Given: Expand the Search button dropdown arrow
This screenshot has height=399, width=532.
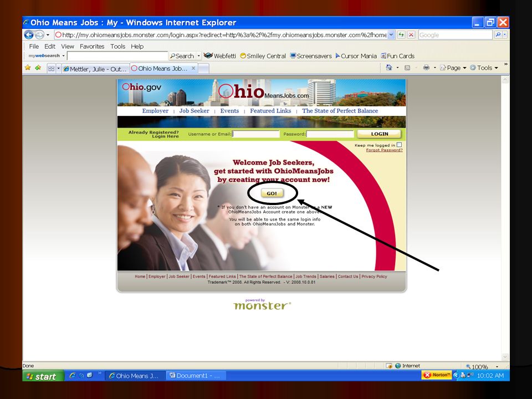Looking at the screenshot, I should (x=199, y=55).
